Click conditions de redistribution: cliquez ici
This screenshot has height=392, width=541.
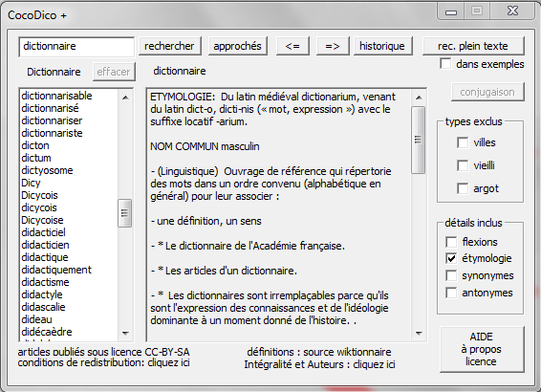103,363
